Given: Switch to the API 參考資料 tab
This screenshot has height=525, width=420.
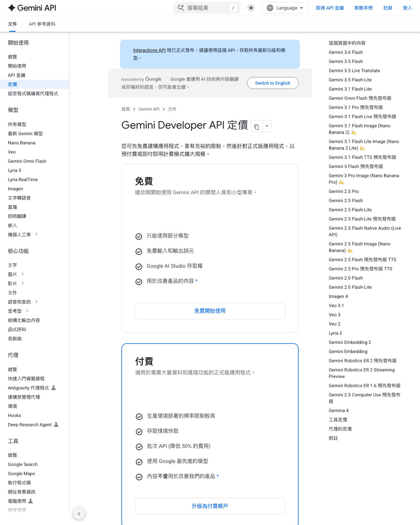Looking at the screenshot, I should tap(42, 24).
